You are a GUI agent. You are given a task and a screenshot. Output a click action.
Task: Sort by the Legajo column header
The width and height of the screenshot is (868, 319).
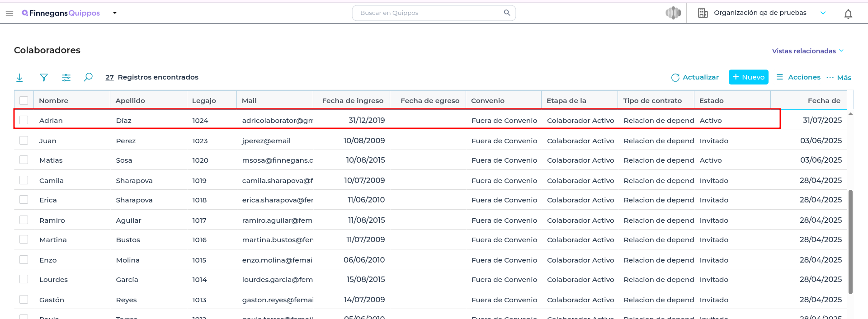tap(212, 101)
